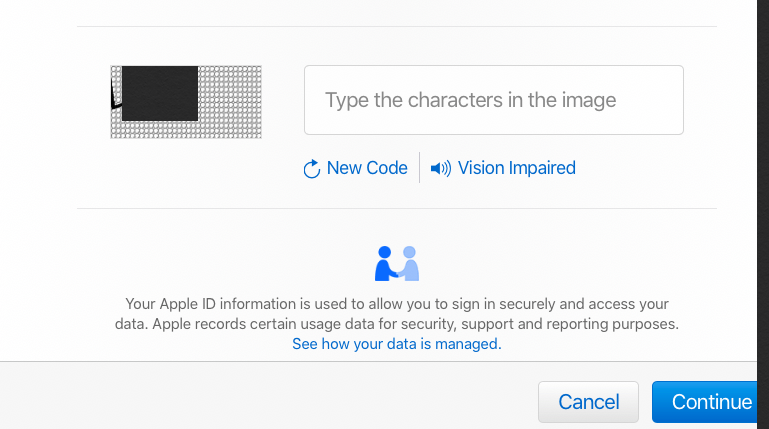Screen dimensions: 769x429
Task: Click the Apple ID privacy notice paragraph
Action: click(397, 313)
